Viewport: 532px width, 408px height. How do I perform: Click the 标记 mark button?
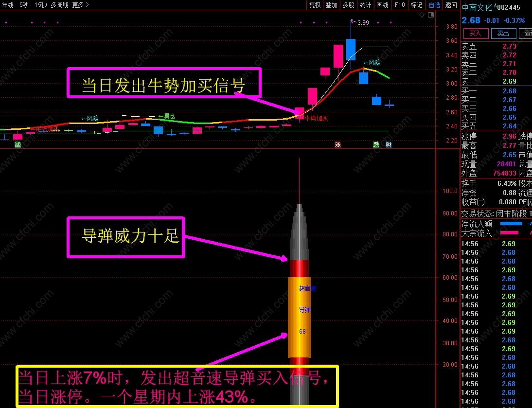pyautogui.click(x=416, y=5)
